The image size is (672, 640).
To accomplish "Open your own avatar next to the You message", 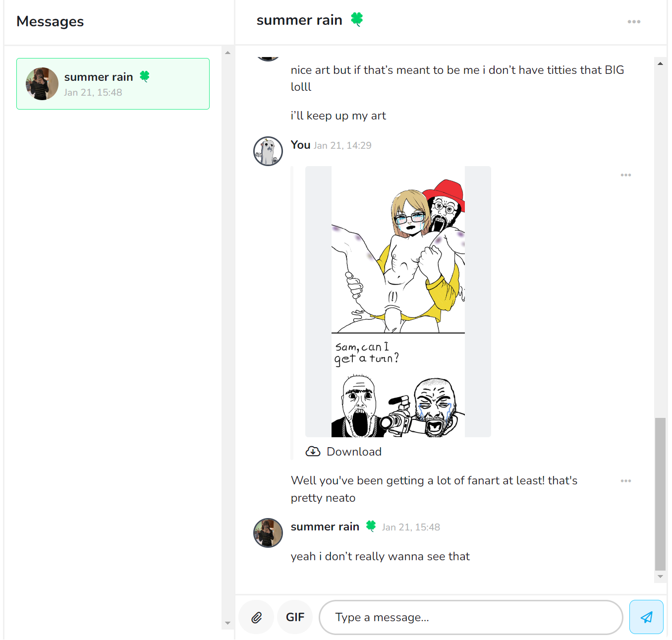I will (x=268, y=151).
